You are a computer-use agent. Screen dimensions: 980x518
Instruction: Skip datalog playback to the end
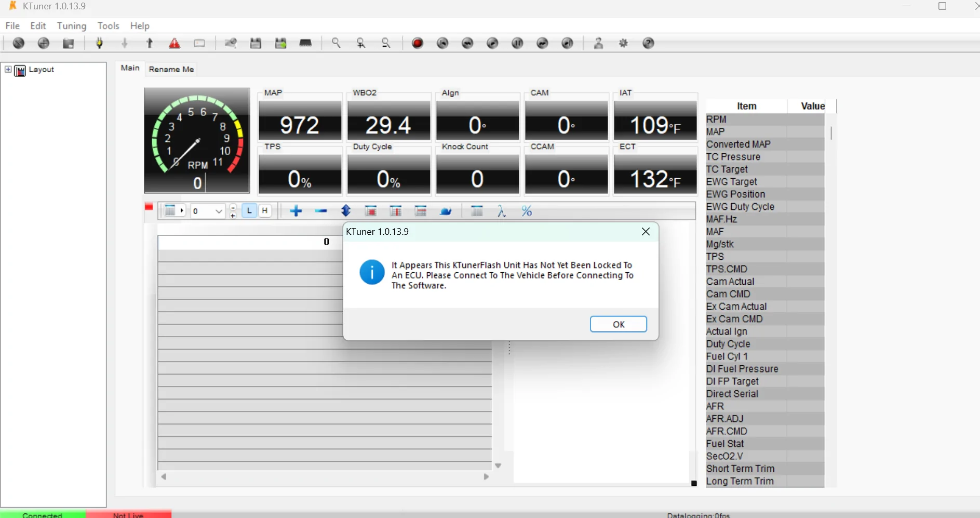pos(567,43)
